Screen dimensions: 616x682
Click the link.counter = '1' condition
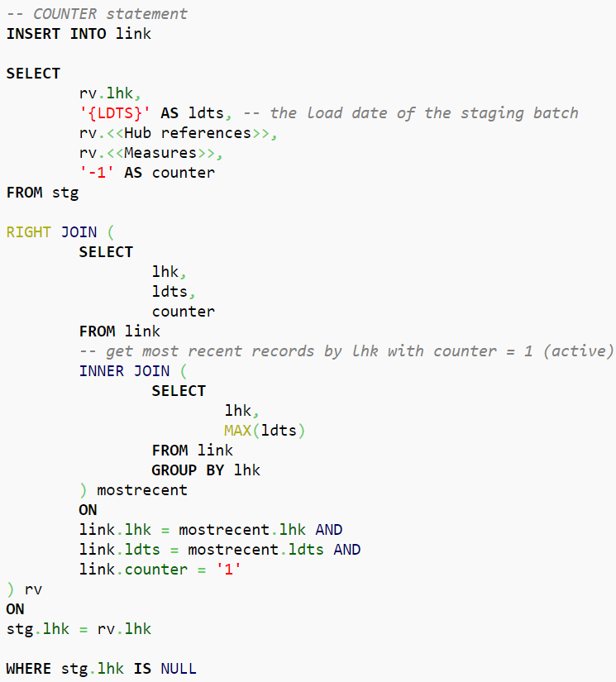pos(160,570)
